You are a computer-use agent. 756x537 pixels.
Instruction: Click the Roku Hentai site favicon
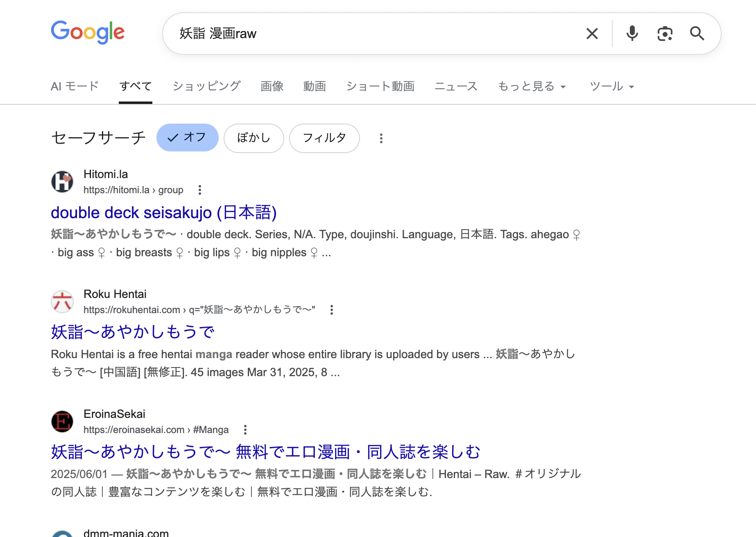pos(62,302)
